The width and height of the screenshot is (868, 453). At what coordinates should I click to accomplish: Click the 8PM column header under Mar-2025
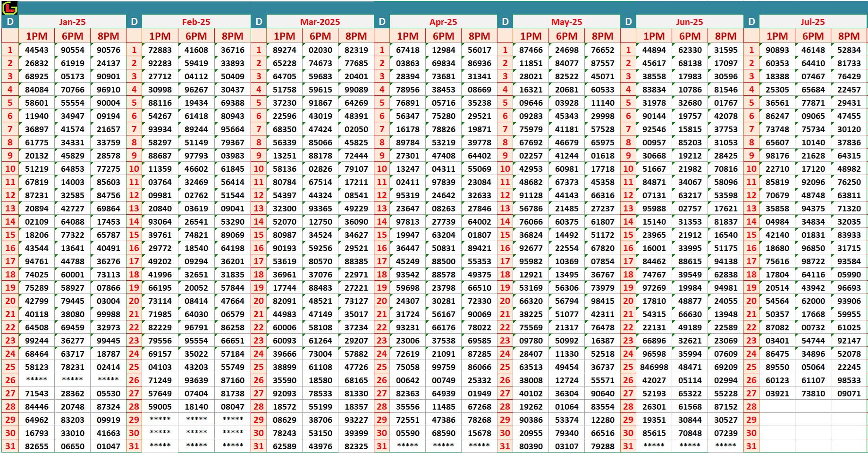click(x=356, y=36)
